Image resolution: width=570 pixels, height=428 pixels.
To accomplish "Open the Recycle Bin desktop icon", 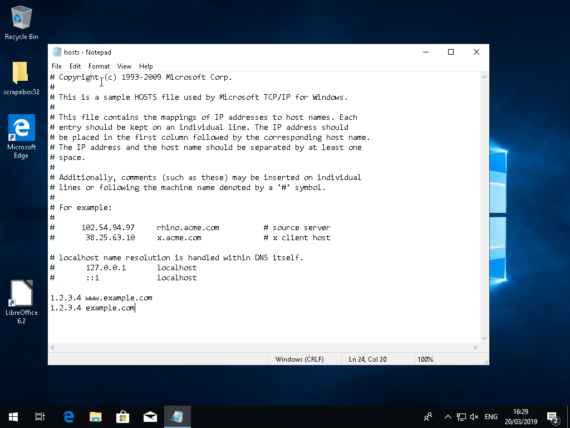I will point(21,23).
